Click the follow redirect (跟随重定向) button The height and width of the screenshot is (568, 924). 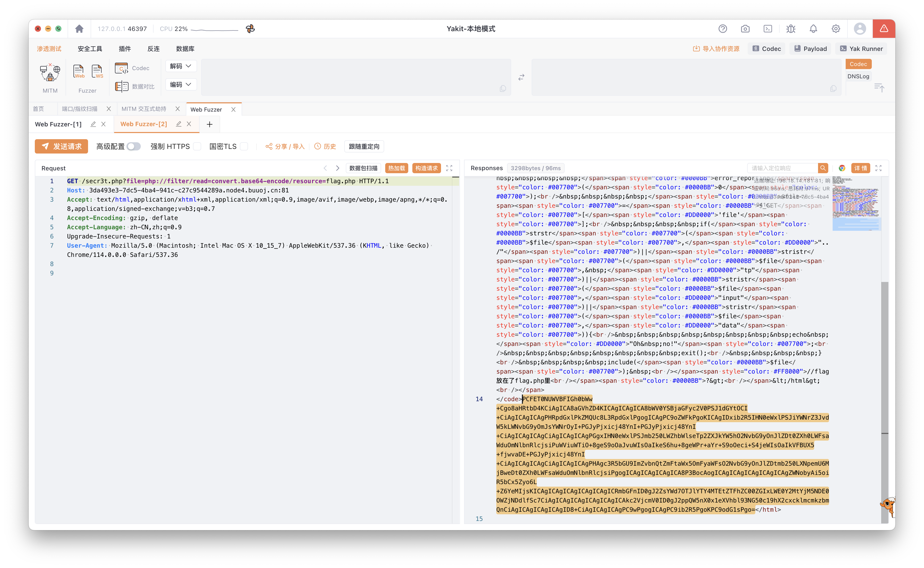(364, 147)
